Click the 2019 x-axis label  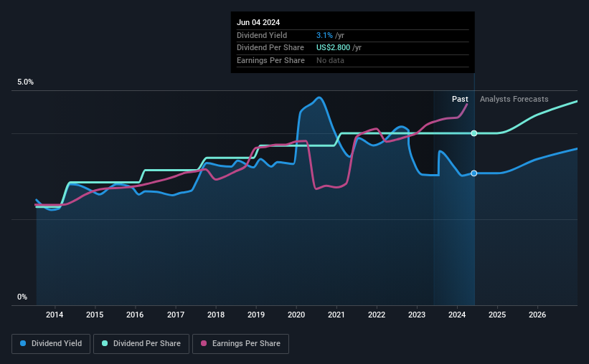256,315
